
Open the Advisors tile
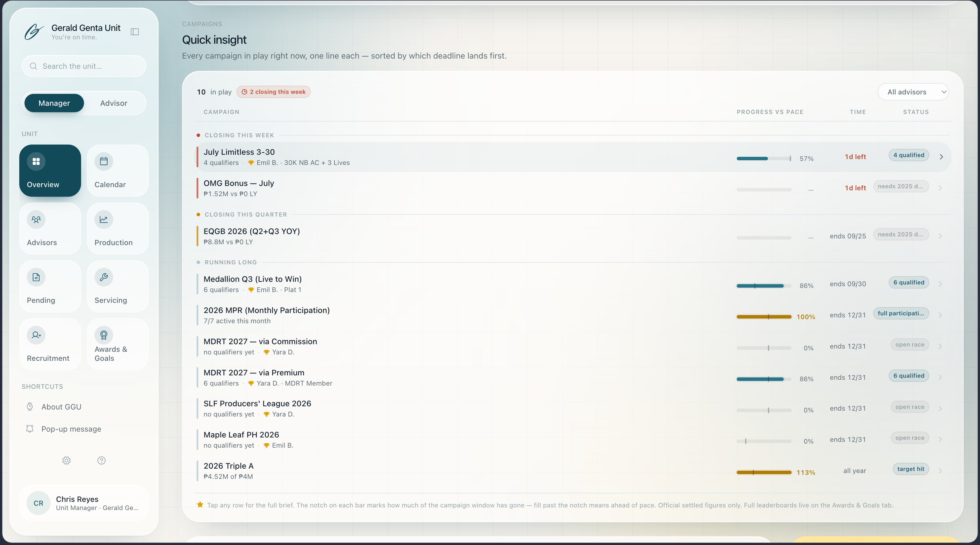pos(50,228)
